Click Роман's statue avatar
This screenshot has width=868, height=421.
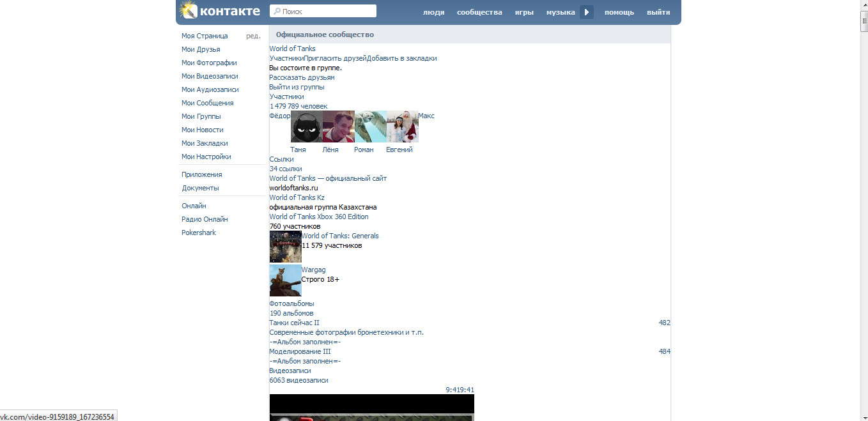point(371,126)
